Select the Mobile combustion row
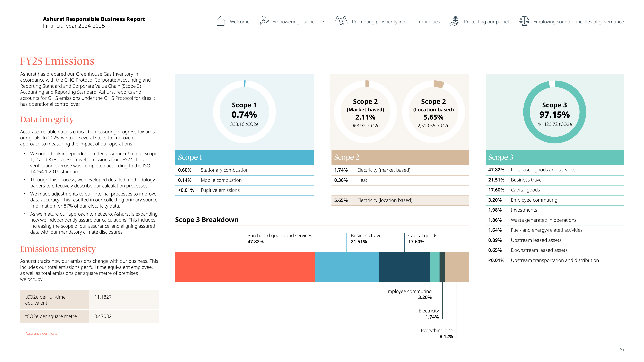This screenshot has height=362, width=644. (244, 180)
